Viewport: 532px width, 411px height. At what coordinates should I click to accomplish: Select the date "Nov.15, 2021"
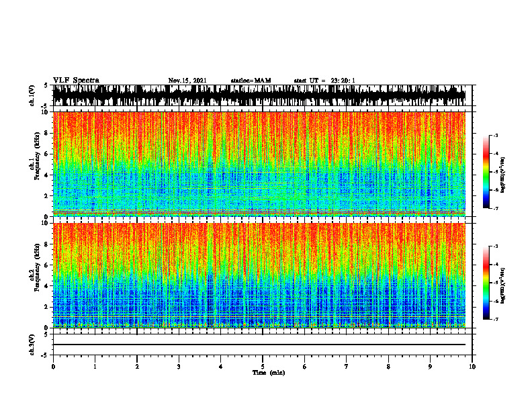pos(187,81)
